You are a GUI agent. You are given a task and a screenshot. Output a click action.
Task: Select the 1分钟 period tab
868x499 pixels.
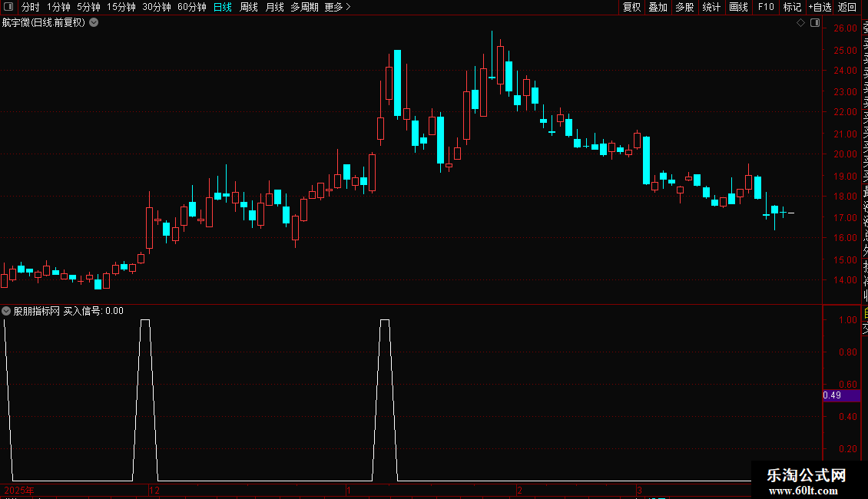58,7
